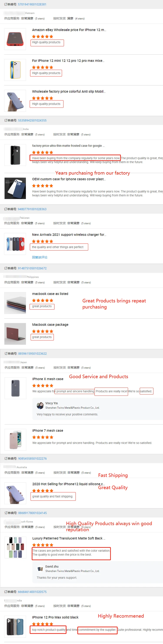Click the reply-to-review link under Pakistan order
The image size is (163, 644).
click(x=39, y=257)
